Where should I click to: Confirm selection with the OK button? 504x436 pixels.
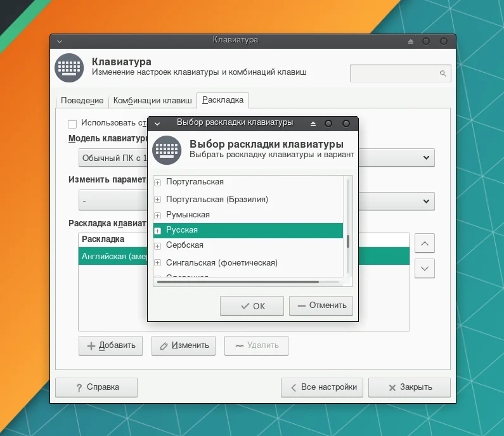click(252, 306)
